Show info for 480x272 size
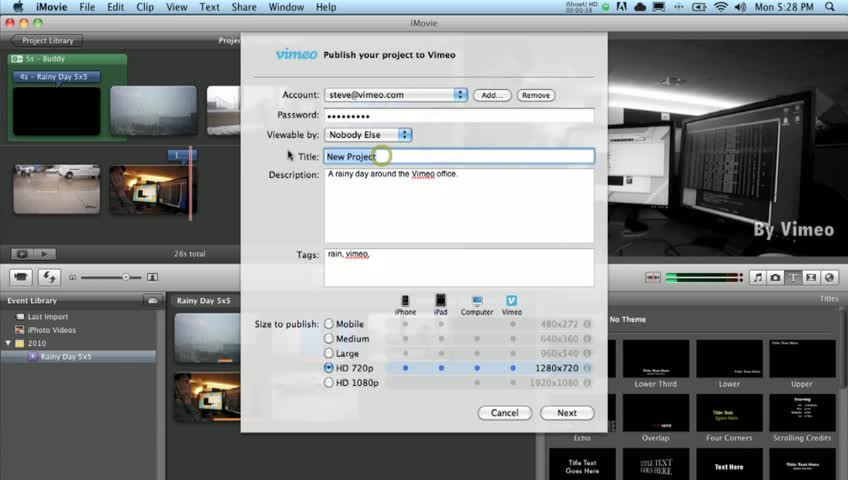This screenshot has width=848, height=480. 587,324
